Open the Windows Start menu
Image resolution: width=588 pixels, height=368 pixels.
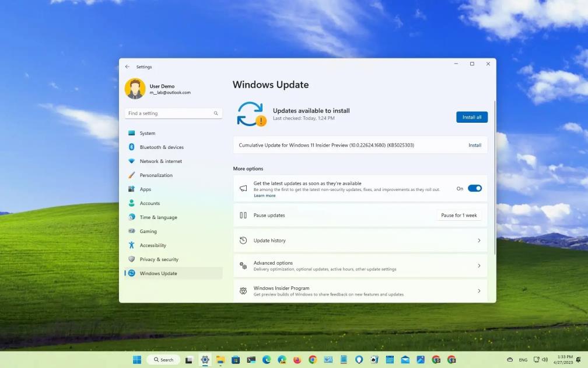pyautogui.click(x=137, y=360)
